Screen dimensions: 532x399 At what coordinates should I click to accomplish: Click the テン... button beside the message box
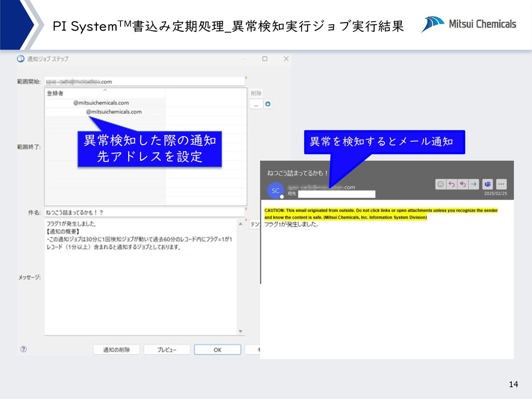(x=255, y=224)
